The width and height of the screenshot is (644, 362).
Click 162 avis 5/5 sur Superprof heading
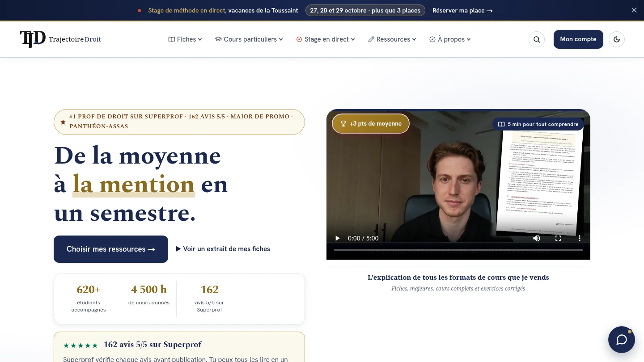coord(153,345)
